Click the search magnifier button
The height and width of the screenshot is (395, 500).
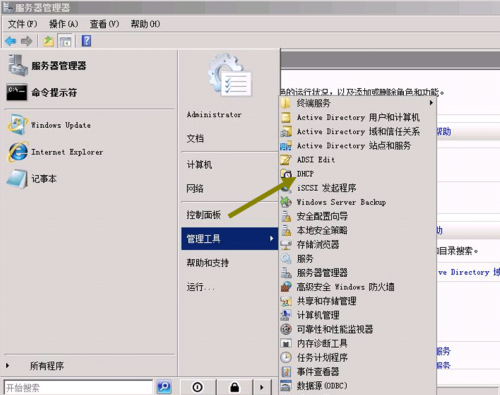pyautogui.click(x=164, y=387)
